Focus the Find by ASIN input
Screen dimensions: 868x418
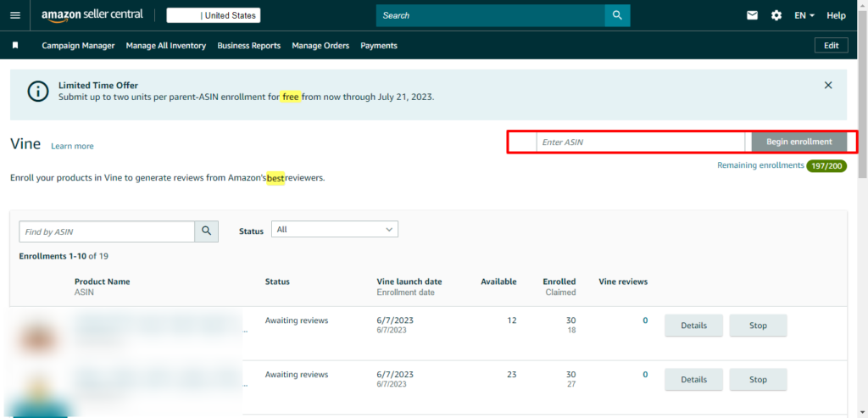click(x=108, y=231)
